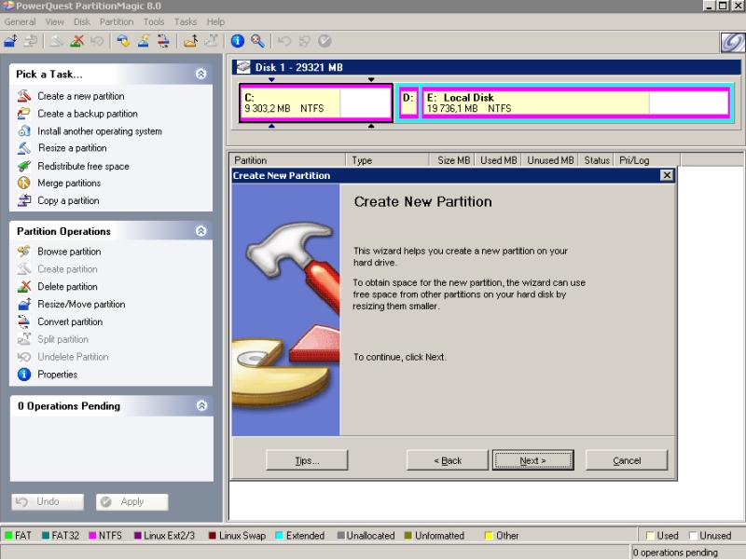746x560 pixels.
Task: Close the Create New Partition dialog
Action: tap(667, 175)
